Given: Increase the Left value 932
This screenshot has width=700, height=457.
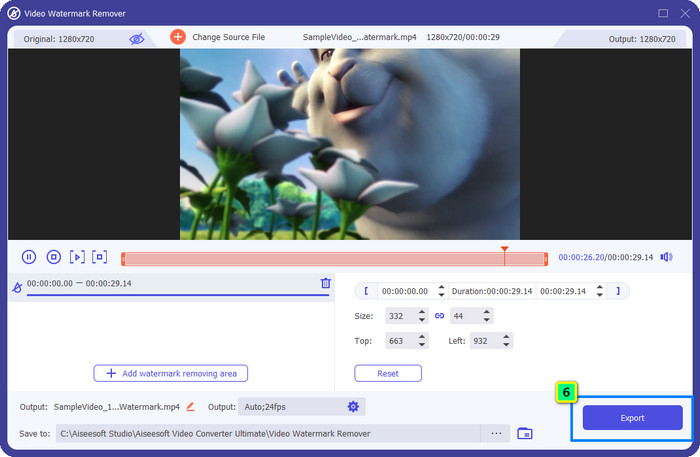Looking at the screenshot, I should (506, 337).
